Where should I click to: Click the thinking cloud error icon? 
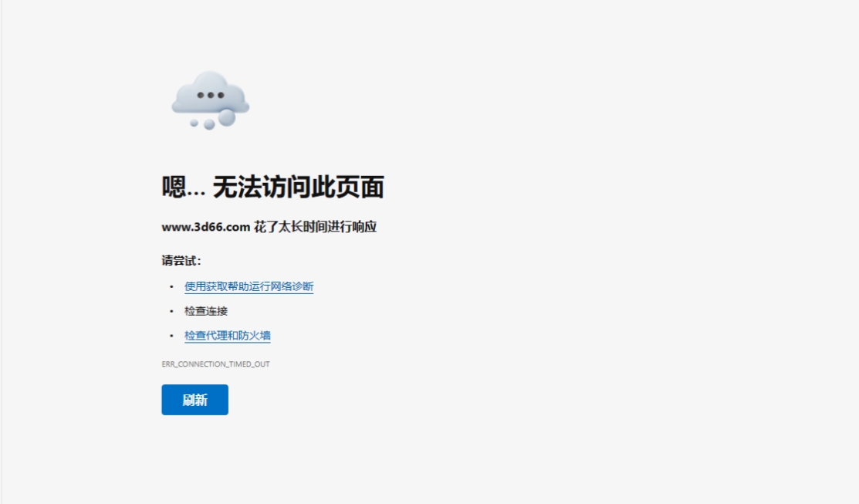211,100
